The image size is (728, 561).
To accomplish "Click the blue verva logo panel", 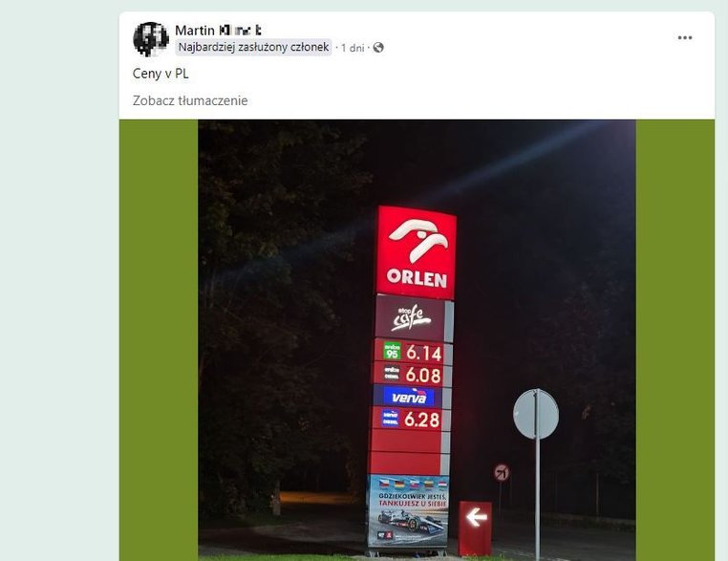I will (x=408, y=397).
